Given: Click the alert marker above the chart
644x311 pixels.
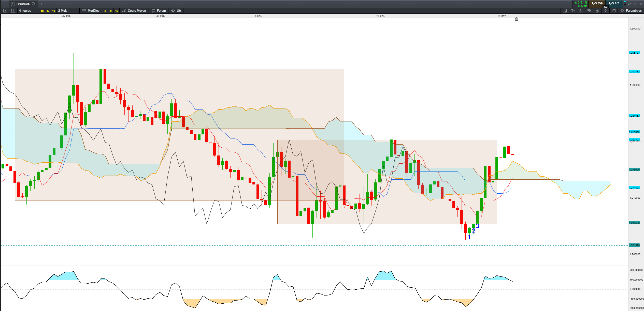Looking at the screenshot, I should point(517,19).
